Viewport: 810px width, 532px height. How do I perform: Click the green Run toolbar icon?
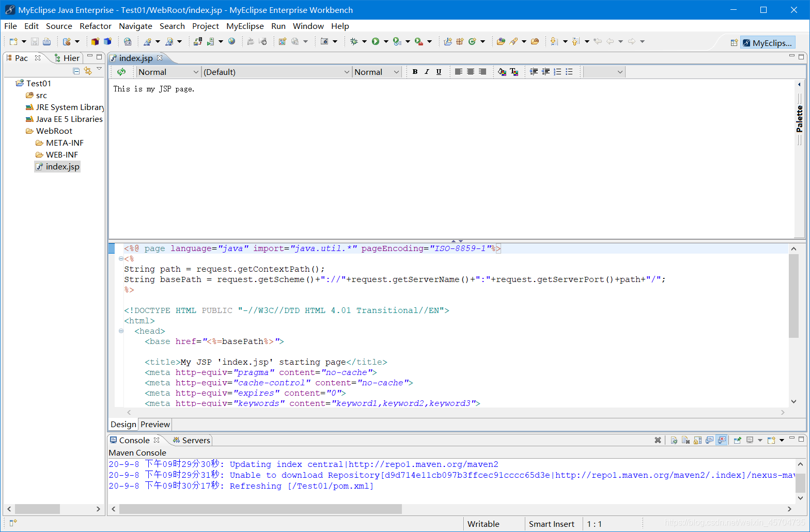376,41
